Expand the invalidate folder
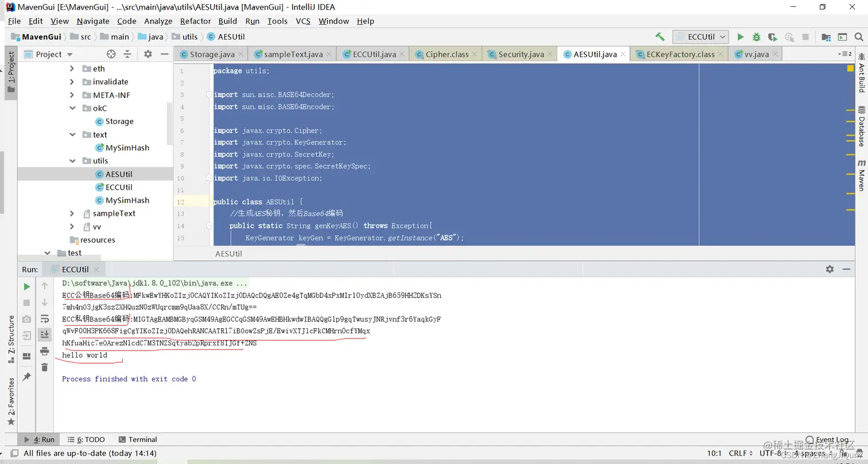Image resolution: width=868 pixels, height=464 pixels. (x=72, y=81)
